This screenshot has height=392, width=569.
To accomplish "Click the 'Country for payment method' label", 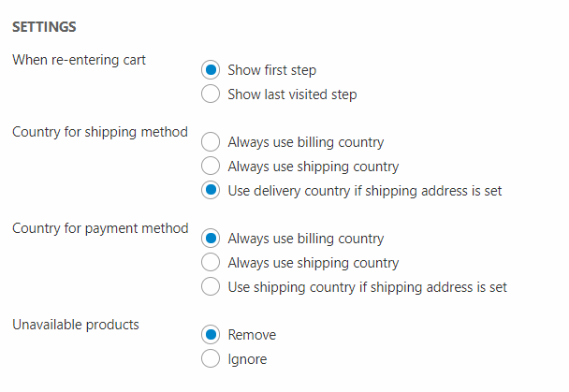I will tap(100, 228).
